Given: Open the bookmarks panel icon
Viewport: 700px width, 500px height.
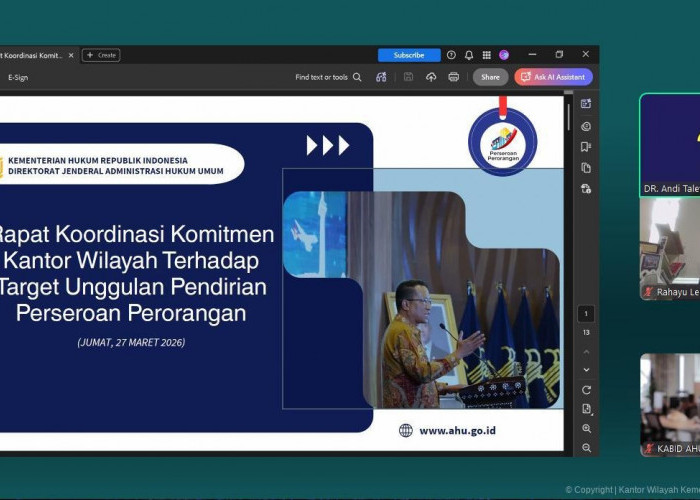Looking at the screenshot, I should pos(586,147).
